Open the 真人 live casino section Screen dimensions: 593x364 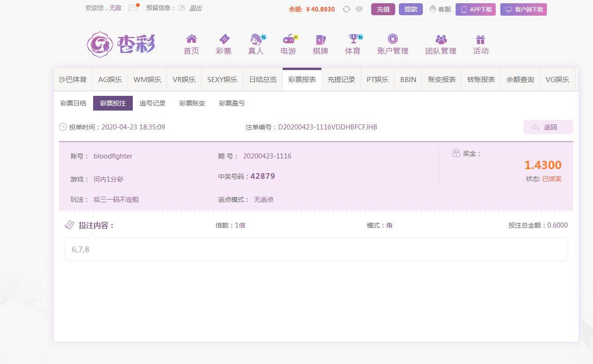(256, 44)
